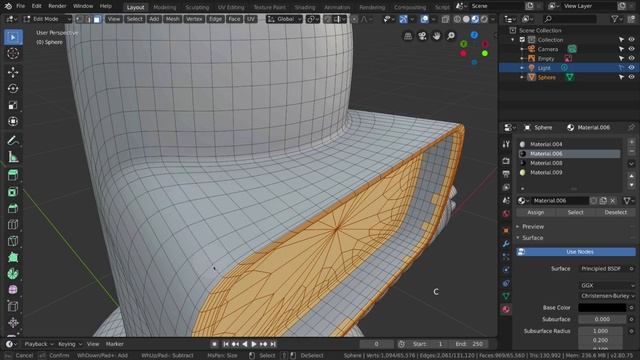Switch to face select mode
This screenshot has width=640, height=360.
(x=97, y=19)
